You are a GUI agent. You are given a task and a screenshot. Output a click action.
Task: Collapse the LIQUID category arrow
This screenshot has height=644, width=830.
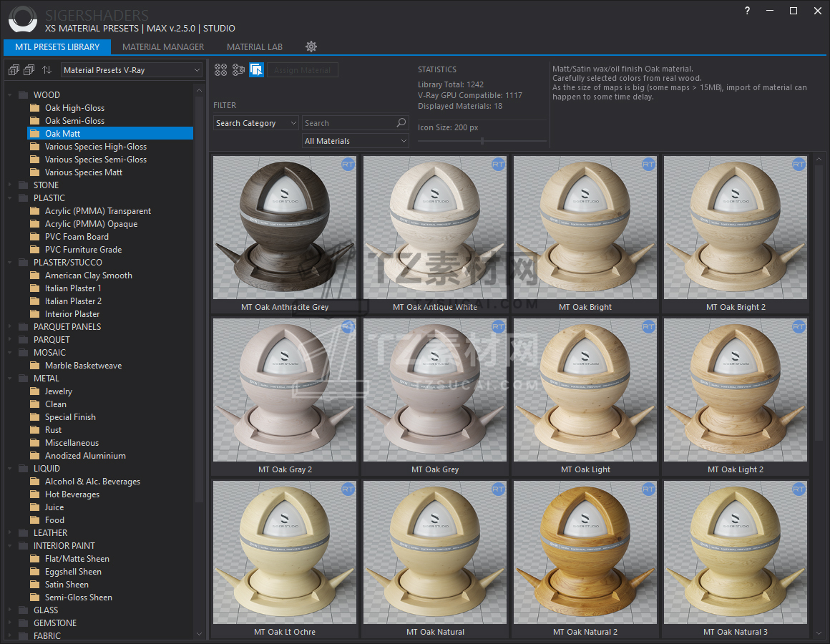(x=10, y=469)
